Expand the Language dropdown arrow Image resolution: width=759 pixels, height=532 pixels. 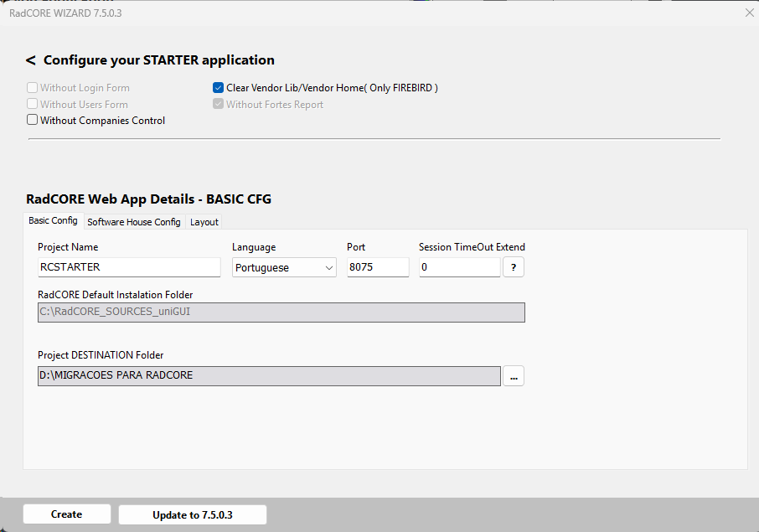pyautogui.click(x=328, y=268)
